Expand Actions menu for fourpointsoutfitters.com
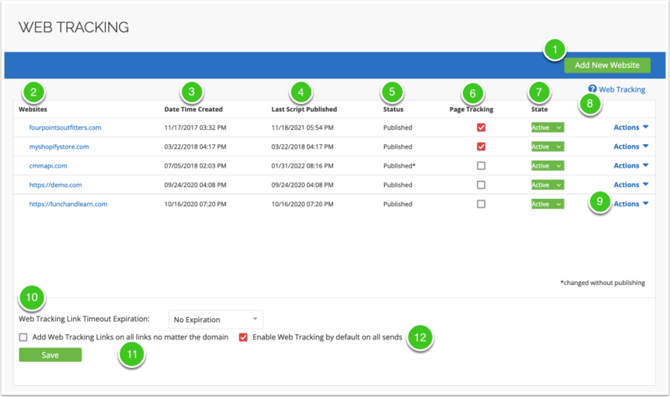This screenshot has width=670, height=397. click(631, 127)
